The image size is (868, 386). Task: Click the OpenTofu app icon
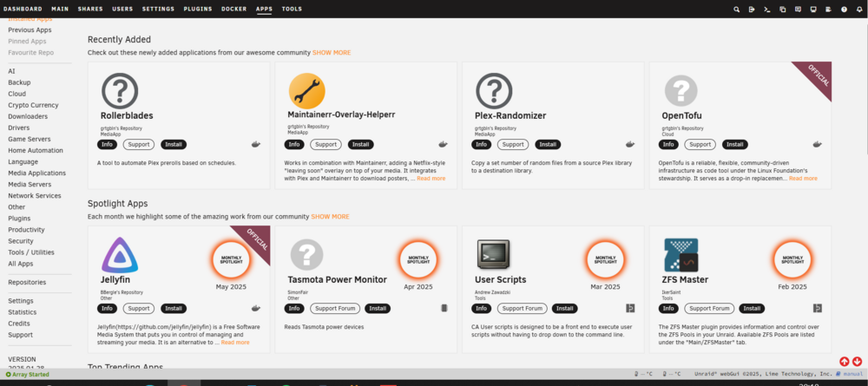tap(681, 91)
